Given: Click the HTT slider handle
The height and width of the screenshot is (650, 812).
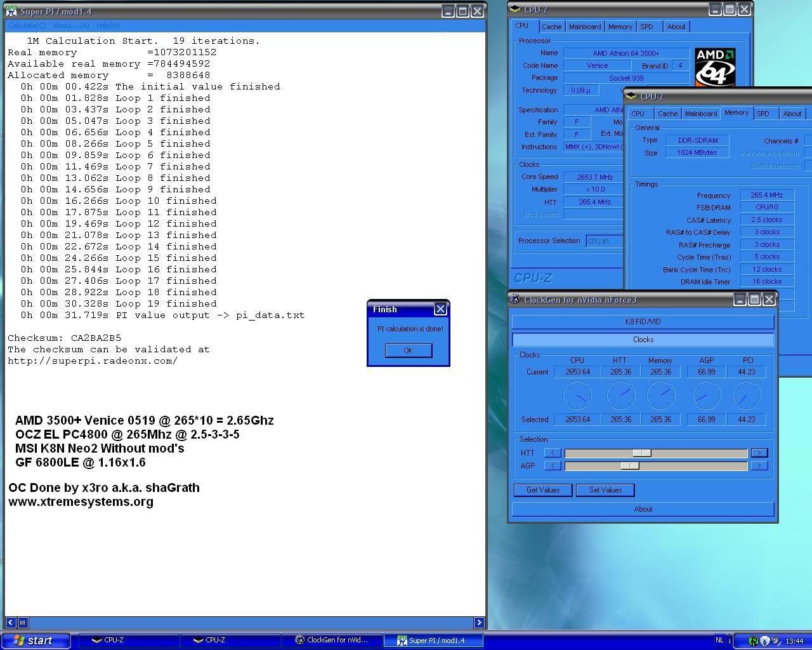Looking at the screenshot, I should 642,453.
